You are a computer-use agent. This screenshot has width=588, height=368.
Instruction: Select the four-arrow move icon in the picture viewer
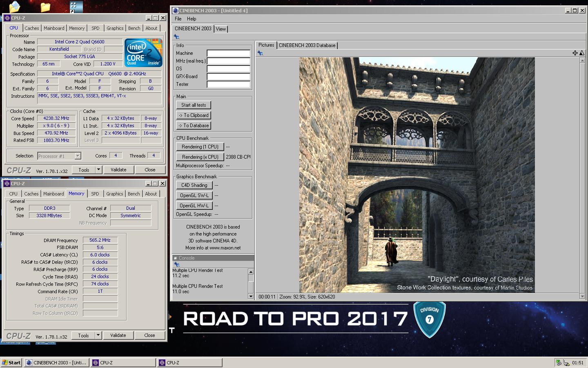tap(575, 53)
